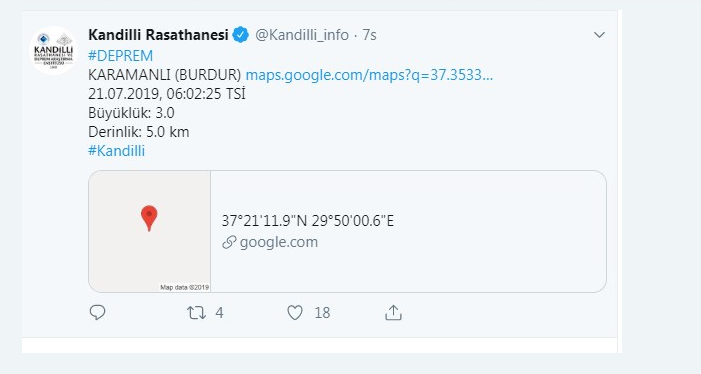Open the share tweet upload icon
The height and width of the screenshot is (374, 701).
[x=393, y=313]
